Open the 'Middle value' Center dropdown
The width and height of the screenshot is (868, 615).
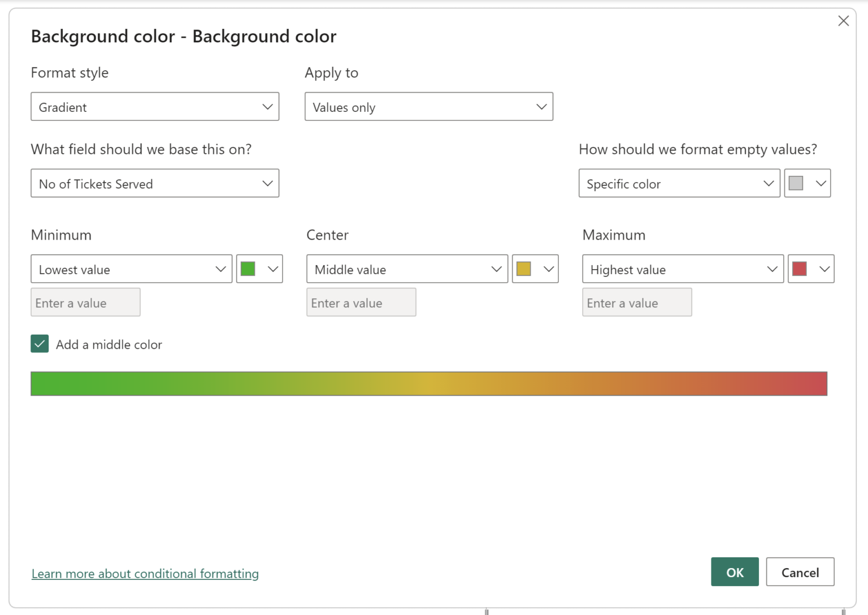(x=406, y=269)
